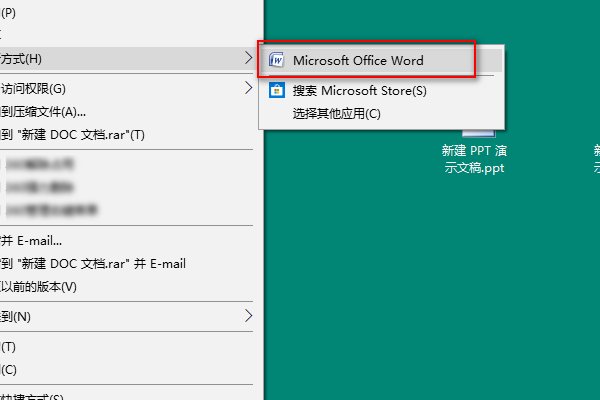Select the standalone (T) entry below 到(N)
Screen dimensions: 600x400
click(9, 347)
